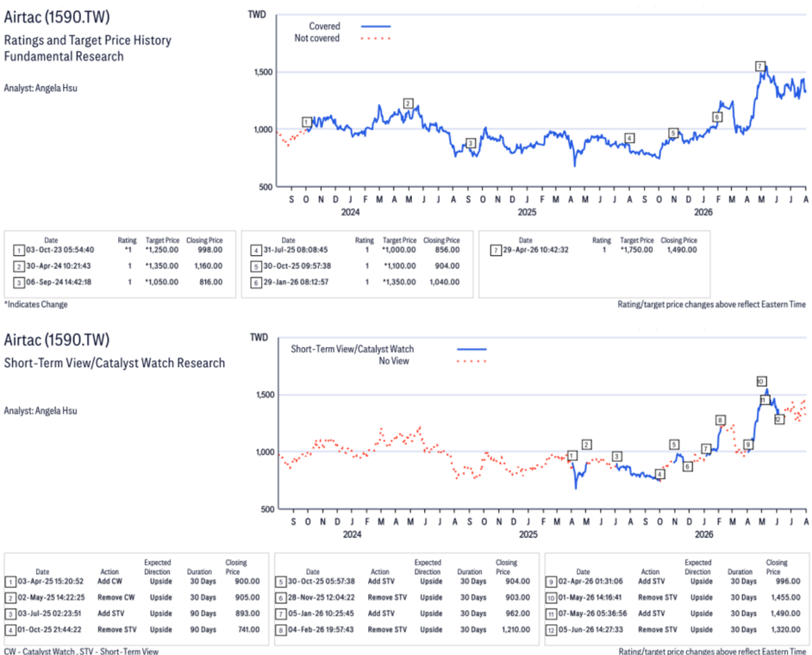Select the blue Covered legend line
Viewport: 812px width, 655px height.
[x=376, y=26]
